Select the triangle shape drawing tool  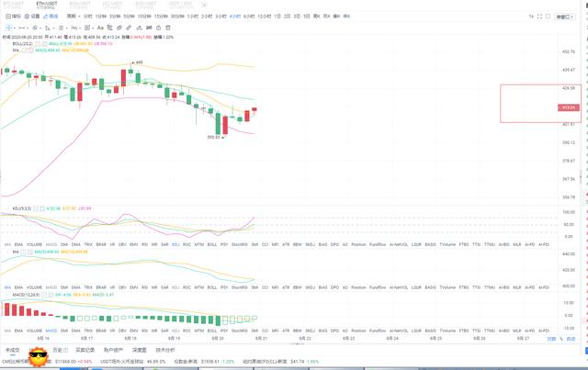(47, 28)
